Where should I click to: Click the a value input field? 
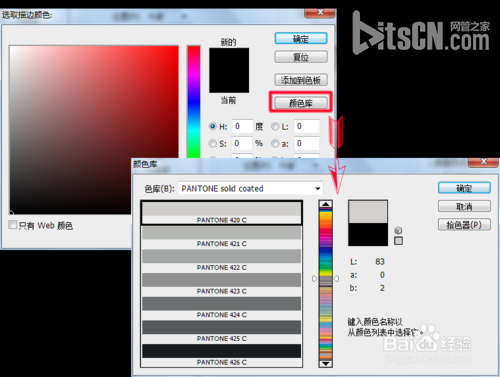[x=307, y=143]
